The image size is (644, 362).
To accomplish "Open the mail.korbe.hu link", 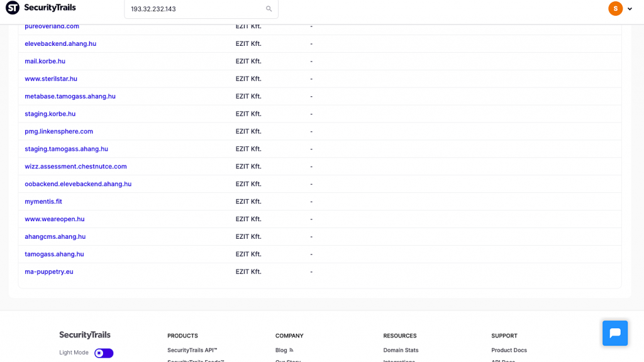I will tap(45, 61).
